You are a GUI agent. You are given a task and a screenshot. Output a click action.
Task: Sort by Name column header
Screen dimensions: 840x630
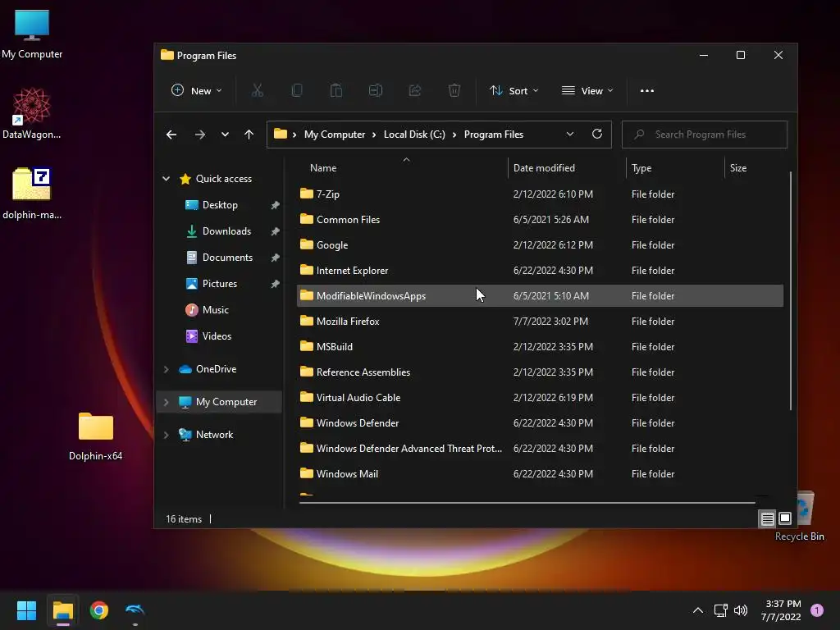click(401, 168)
